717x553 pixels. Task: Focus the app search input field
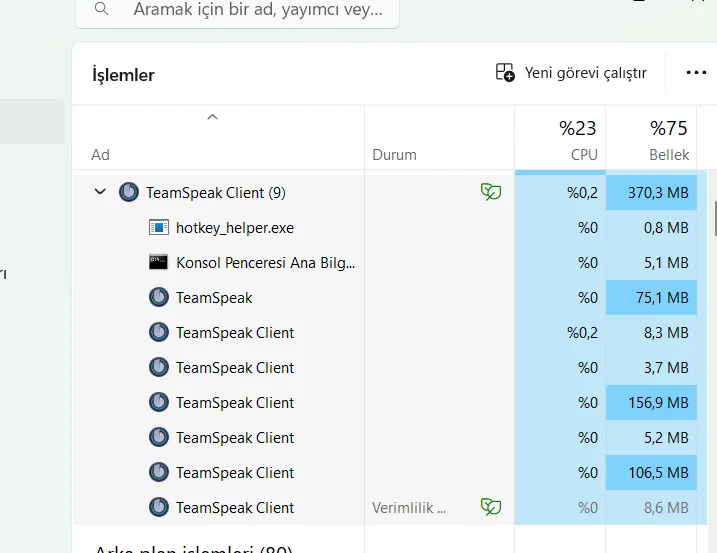237,11
